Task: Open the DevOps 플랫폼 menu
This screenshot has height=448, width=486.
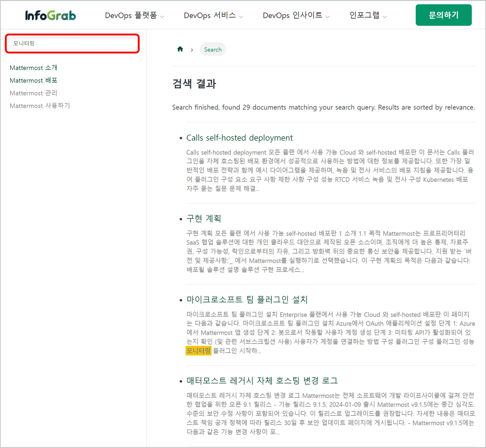Action: (131, 15)
